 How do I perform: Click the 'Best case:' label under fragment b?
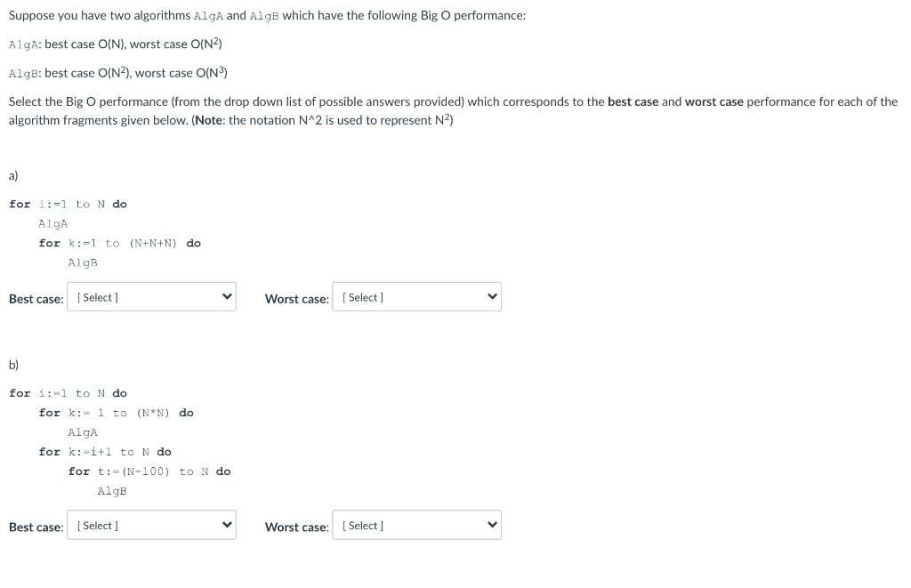pos(36,528)
